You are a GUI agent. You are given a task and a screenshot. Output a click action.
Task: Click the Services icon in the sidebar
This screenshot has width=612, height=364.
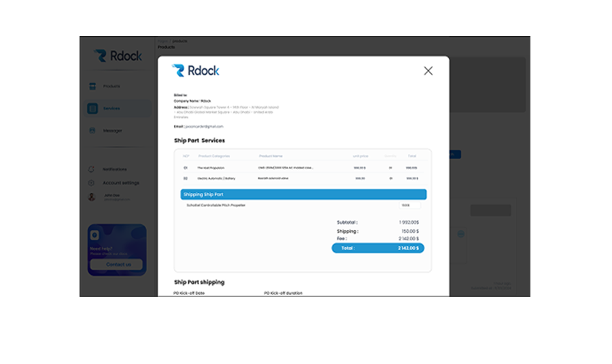(92, 109)
